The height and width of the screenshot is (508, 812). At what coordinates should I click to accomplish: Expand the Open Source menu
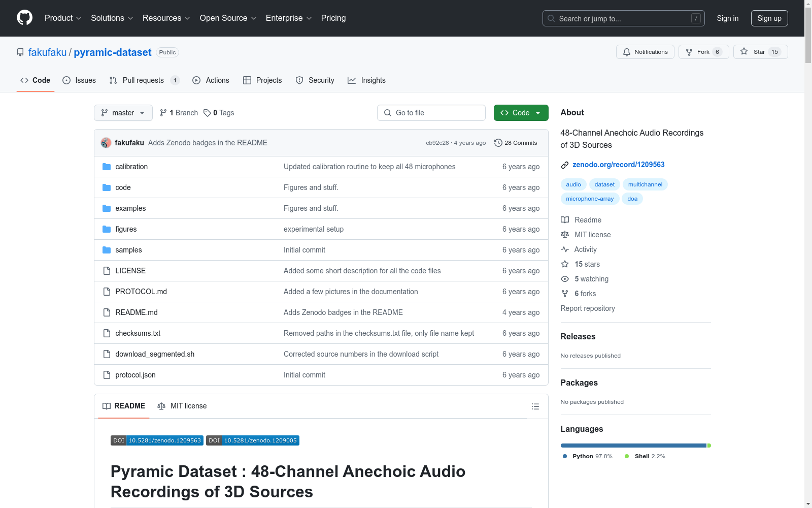click(x=228, y=18)
